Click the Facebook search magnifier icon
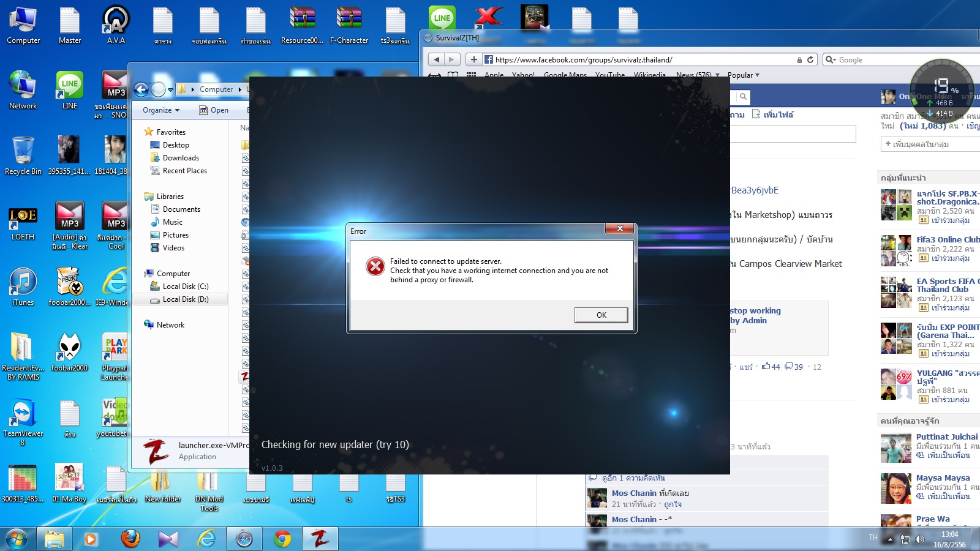Viewport: 980px width, 551px height. [743, 97]
